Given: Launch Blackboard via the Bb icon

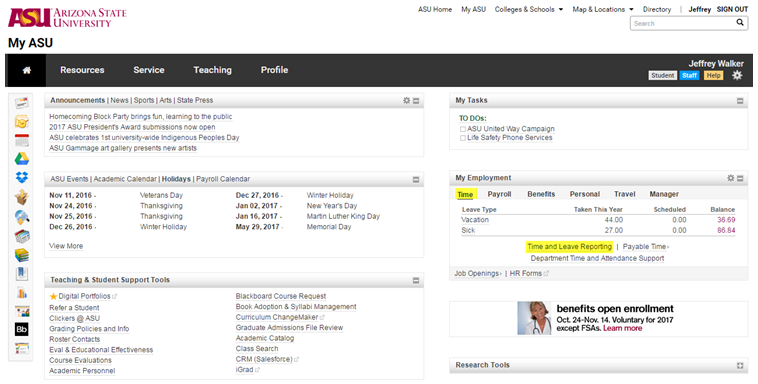Looking at the screenshot, I should pos(21,329).
